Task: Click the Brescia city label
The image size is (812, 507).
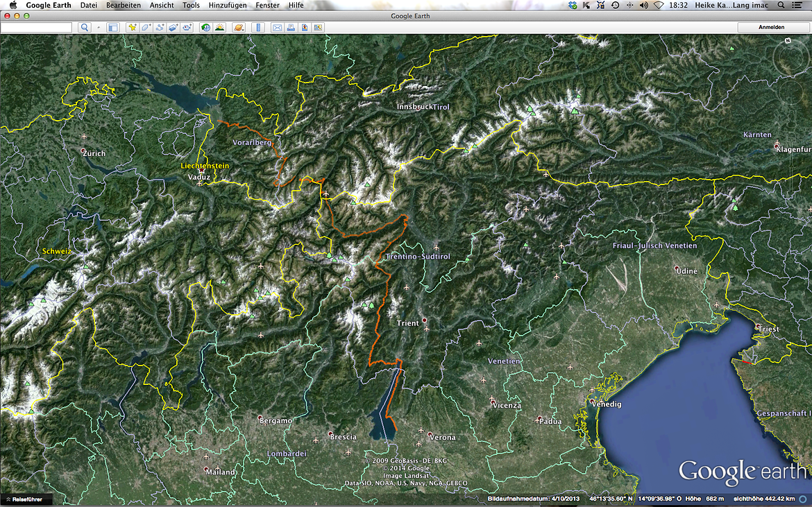Action: (x=344, y=437)
